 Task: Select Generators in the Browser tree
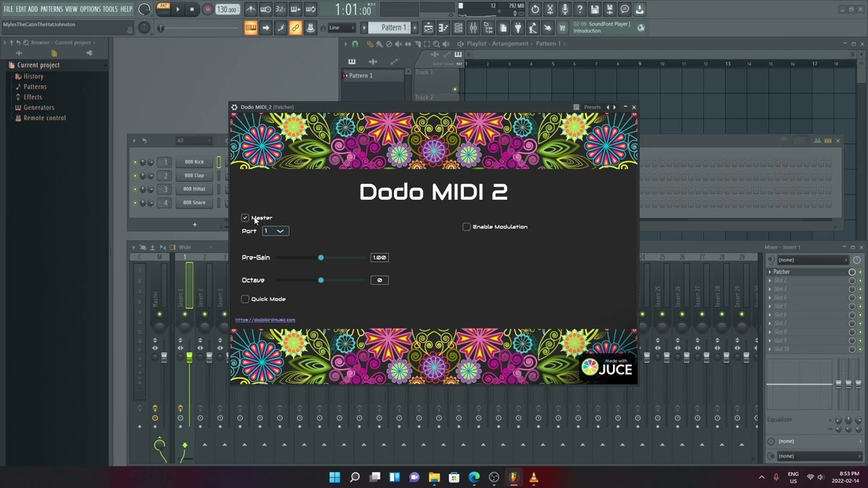pyautogui.click(x=39, y=108)
